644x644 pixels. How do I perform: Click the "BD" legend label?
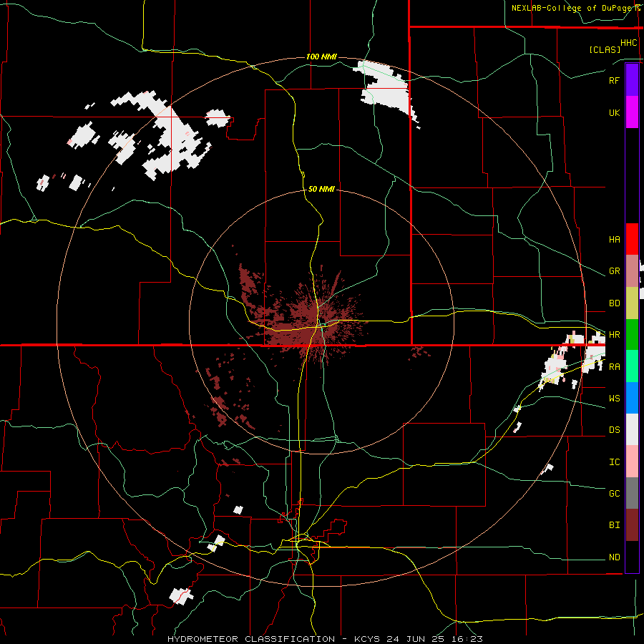click(x=614, y=303)
